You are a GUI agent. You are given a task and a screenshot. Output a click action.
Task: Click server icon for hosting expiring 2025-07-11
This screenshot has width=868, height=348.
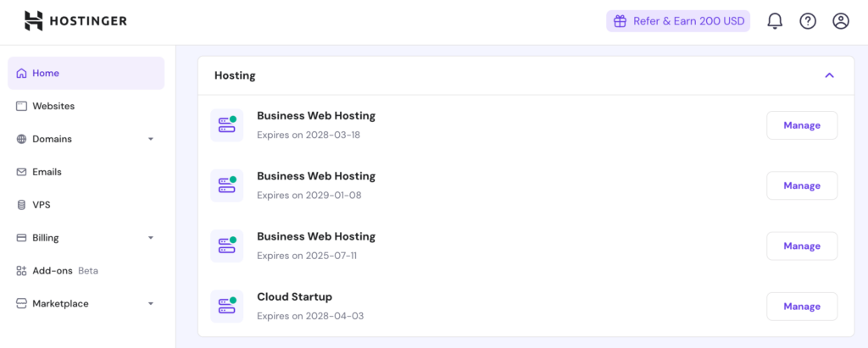click(x=227, y=246)
